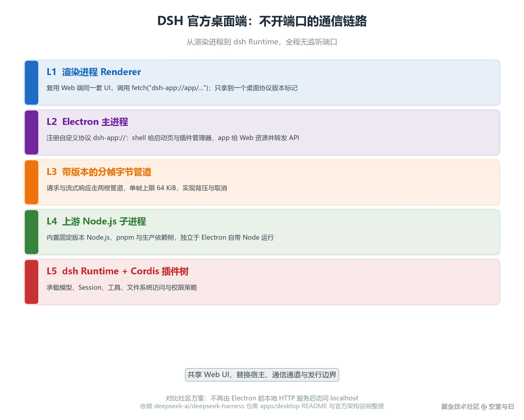
Task: Click the L5 description '承载模型、Session、工具'
Action: pyautogui.click(x=122, y=288)
